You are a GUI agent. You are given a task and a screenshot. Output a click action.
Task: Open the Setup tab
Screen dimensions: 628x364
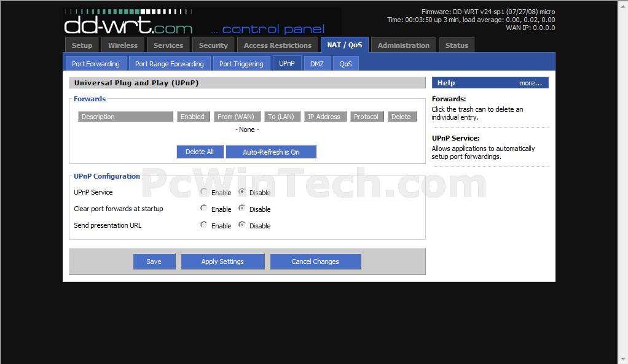click(x=82, y=45)
